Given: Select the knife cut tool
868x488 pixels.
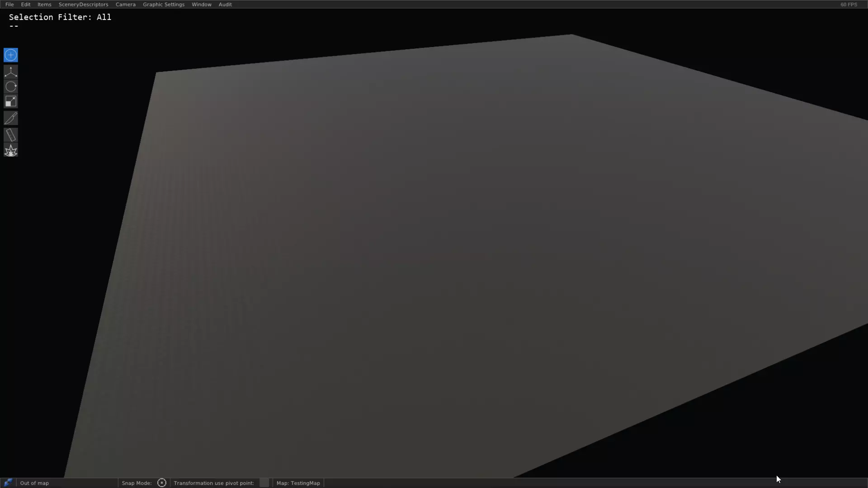Looking at the screenshot, I should click(11, 118).
